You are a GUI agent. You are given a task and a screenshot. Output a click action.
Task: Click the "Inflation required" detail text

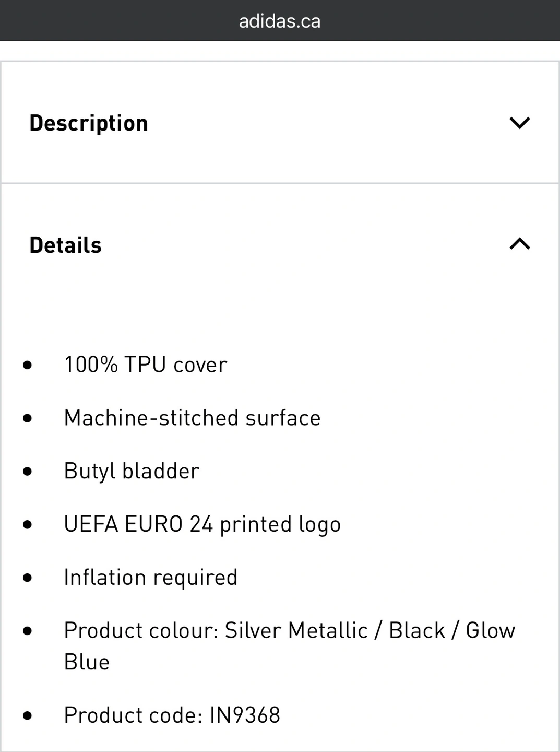pyautogui.click(x=150, y=578)
